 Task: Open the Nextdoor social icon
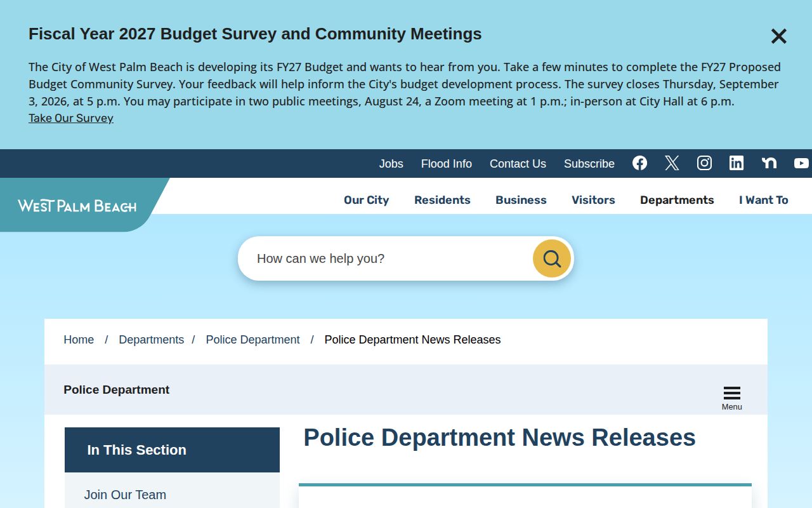point(769,163)
